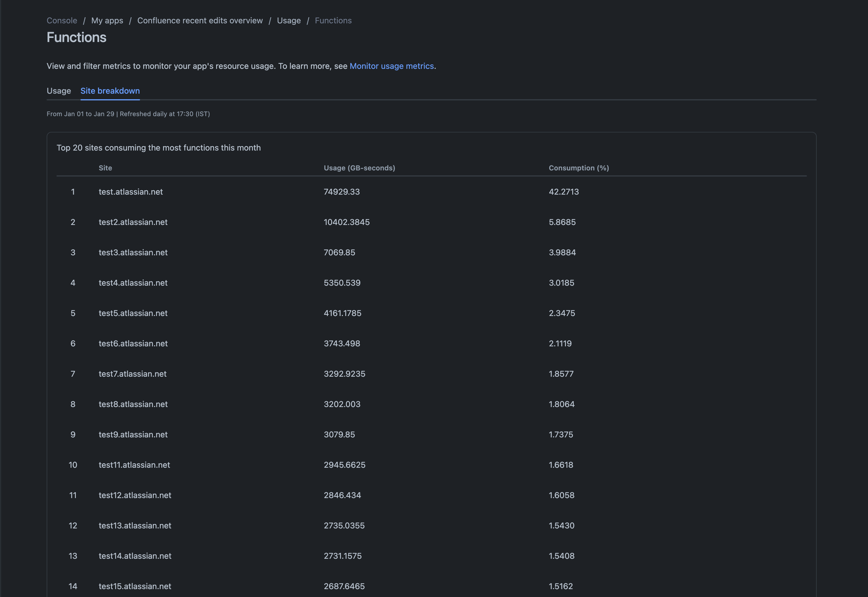Select test14.atlassian.net site name
Screen dimensions: 868x597
[x=135, y=556]
